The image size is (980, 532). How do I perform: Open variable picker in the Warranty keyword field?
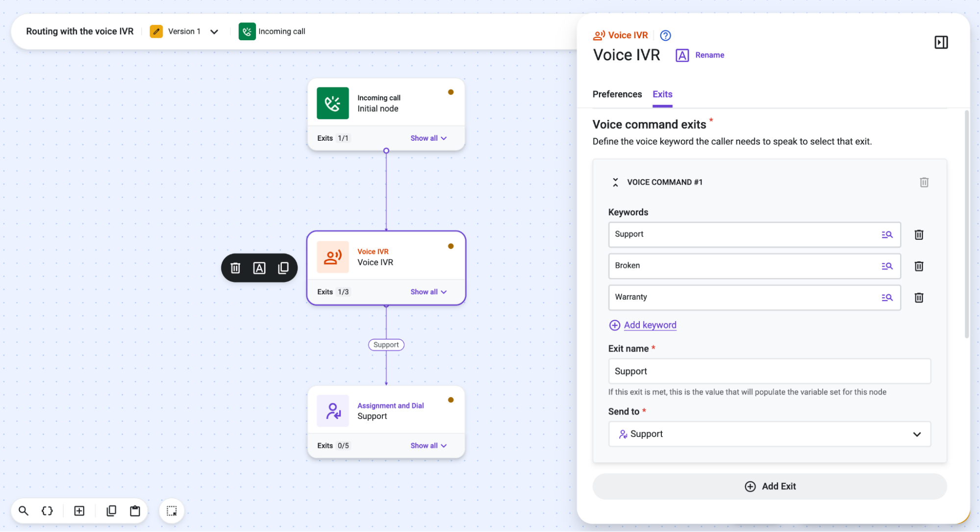tap(887, 298)
